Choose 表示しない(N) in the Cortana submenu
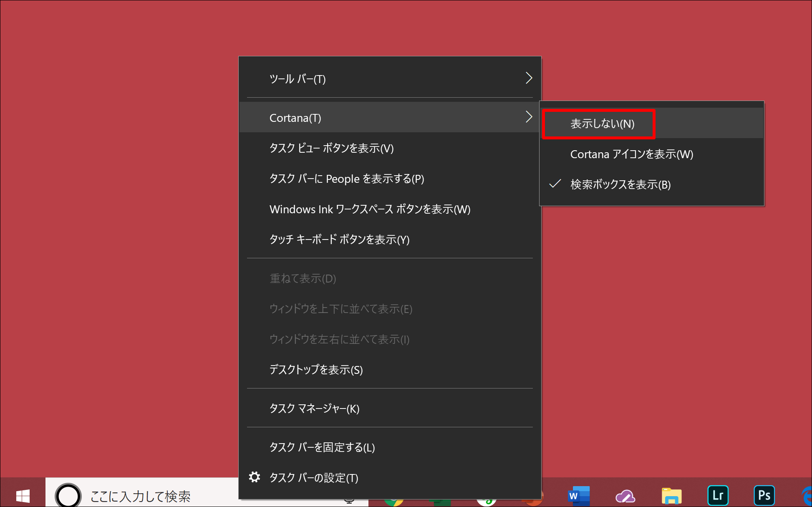Image resolution: width=812 pixels, height=507 pixels. (652, 124)
